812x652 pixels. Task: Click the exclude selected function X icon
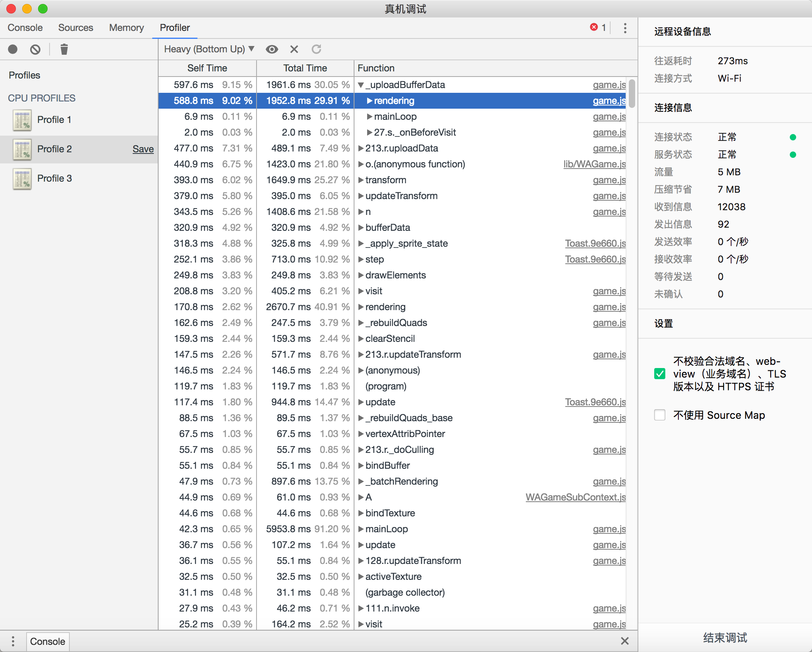pyautogui.click(x=294, y=49)
